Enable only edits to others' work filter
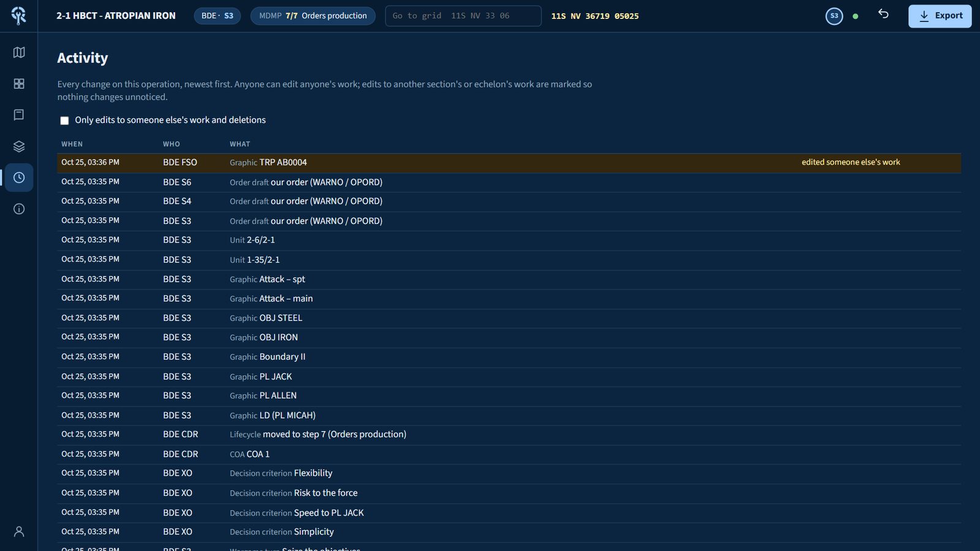 (x=64, y=121)
